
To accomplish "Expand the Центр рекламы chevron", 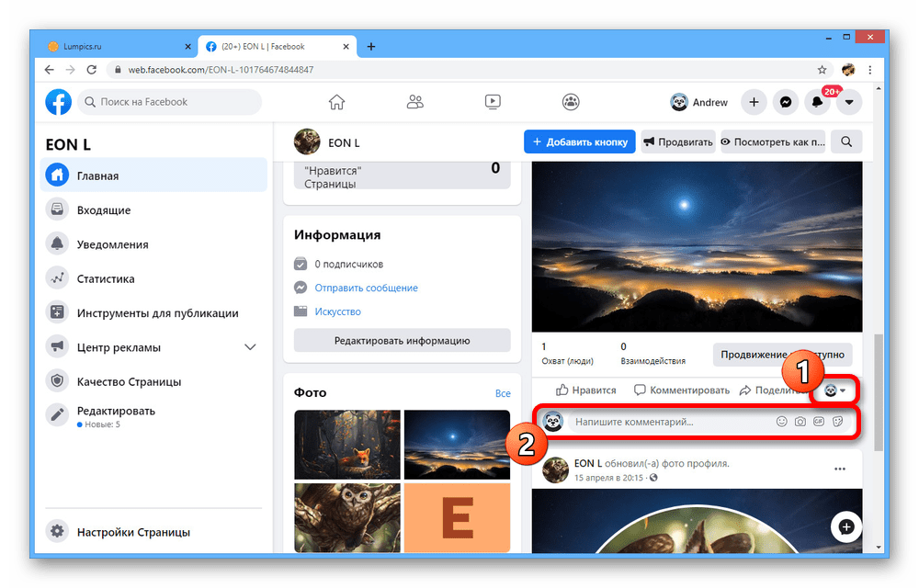I will pyautogui.click(x=250, y=347).
